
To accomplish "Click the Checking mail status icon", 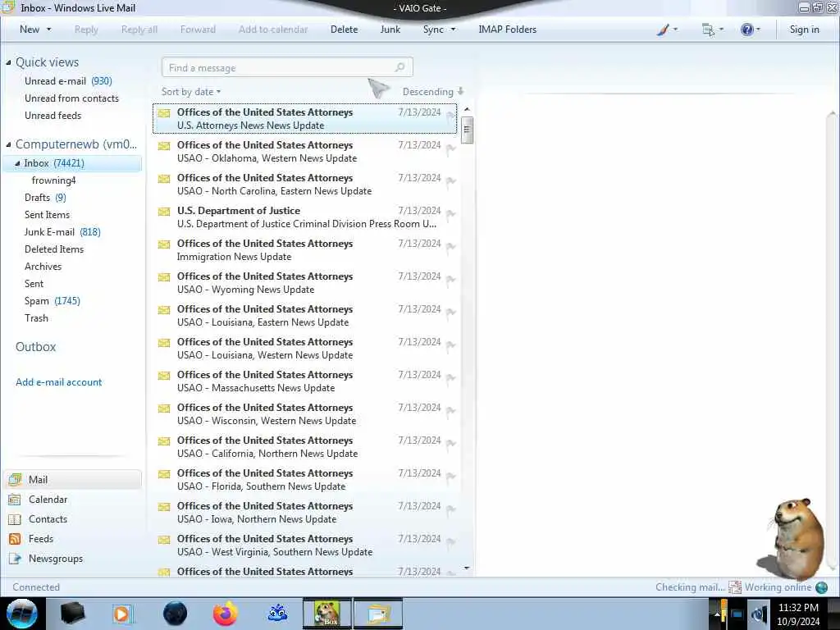I will [x=734, y=587].
